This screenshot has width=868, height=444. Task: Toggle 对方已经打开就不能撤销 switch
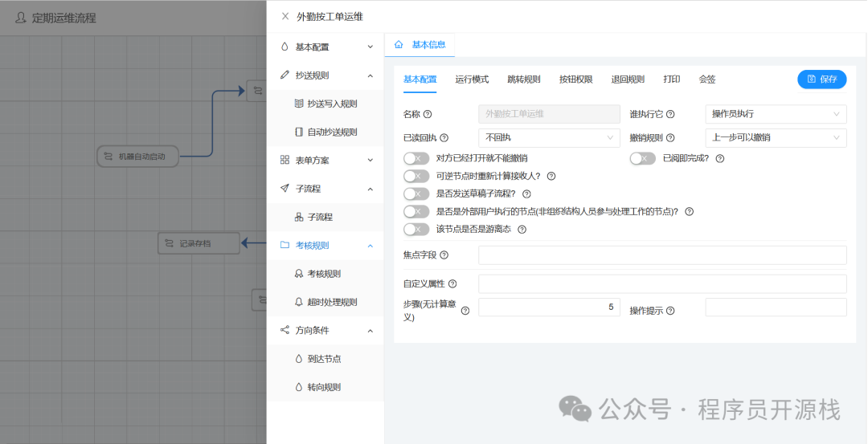416,158
